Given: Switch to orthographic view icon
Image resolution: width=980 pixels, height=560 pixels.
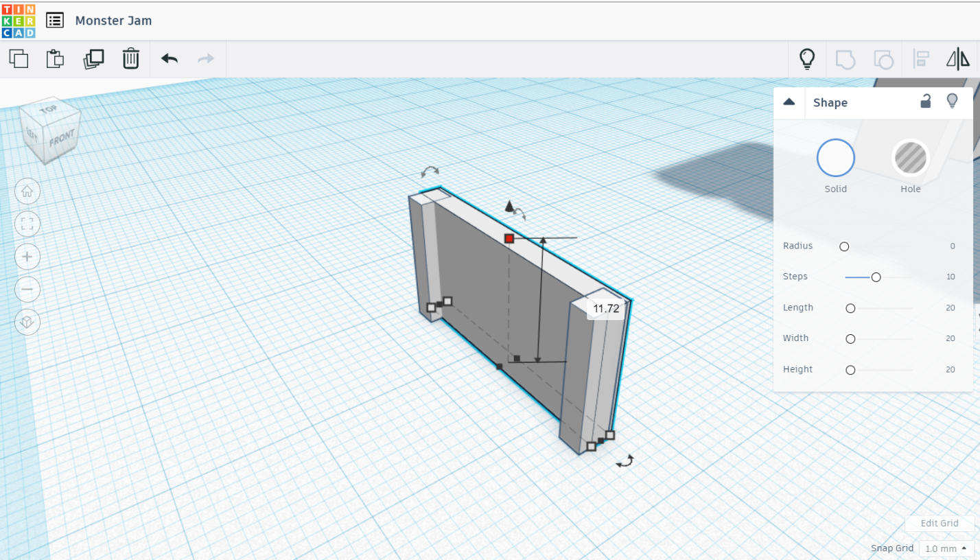Looking at the screenshot, I should (27, 322).
